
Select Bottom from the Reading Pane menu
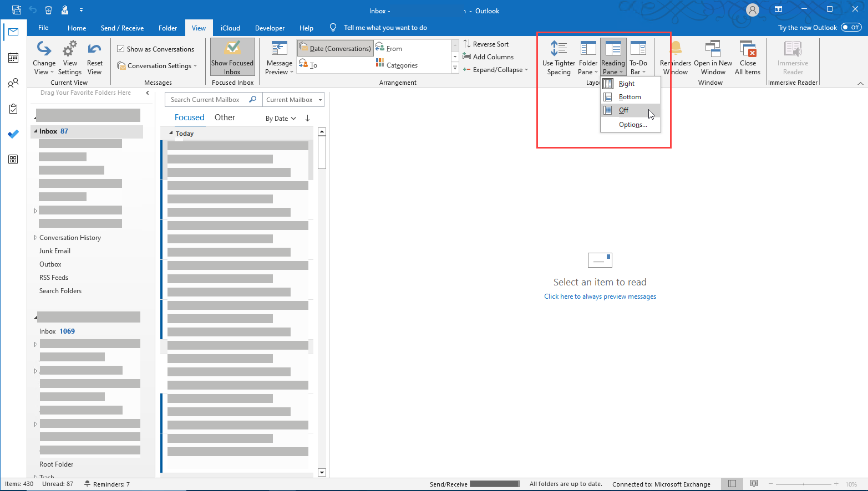(631, 96)
